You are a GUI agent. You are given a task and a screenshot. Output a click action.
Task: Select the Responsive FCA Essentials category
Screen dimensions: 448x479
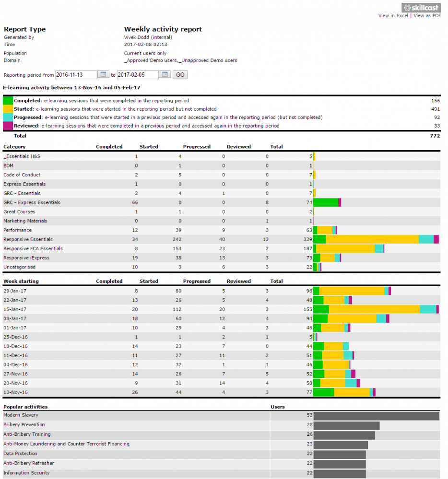pyautogui.click(x=222, y=248)
